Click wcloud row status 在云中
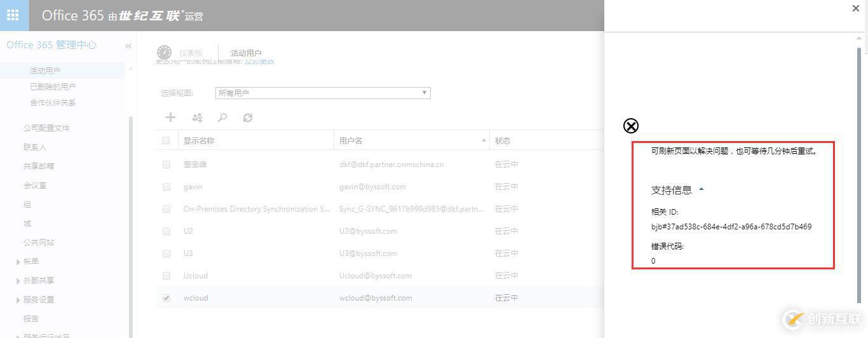 (x=506, y=298)
